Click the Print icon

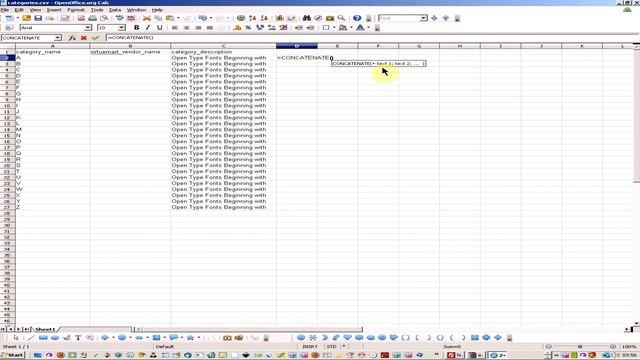93,18
